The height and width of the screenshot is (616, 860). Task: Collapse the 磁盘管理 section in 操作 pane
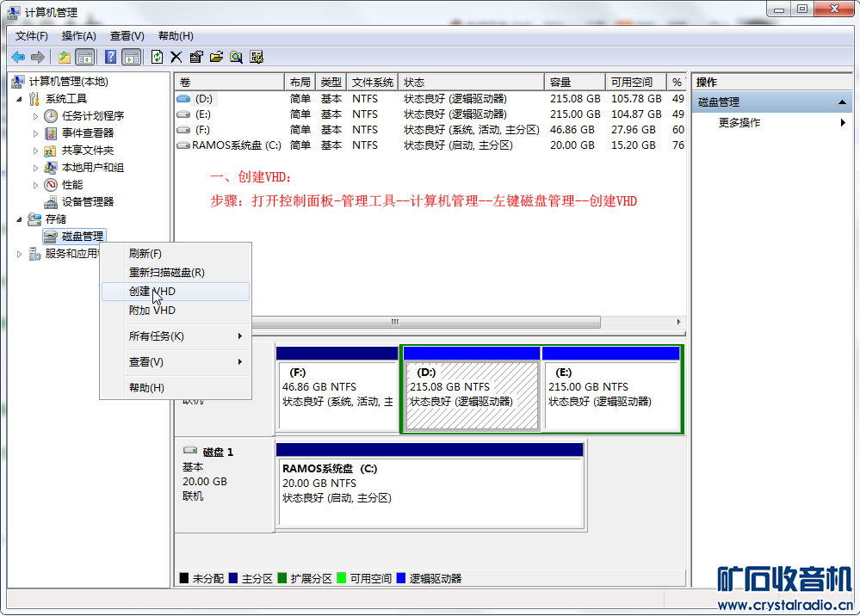coord(842,102)
